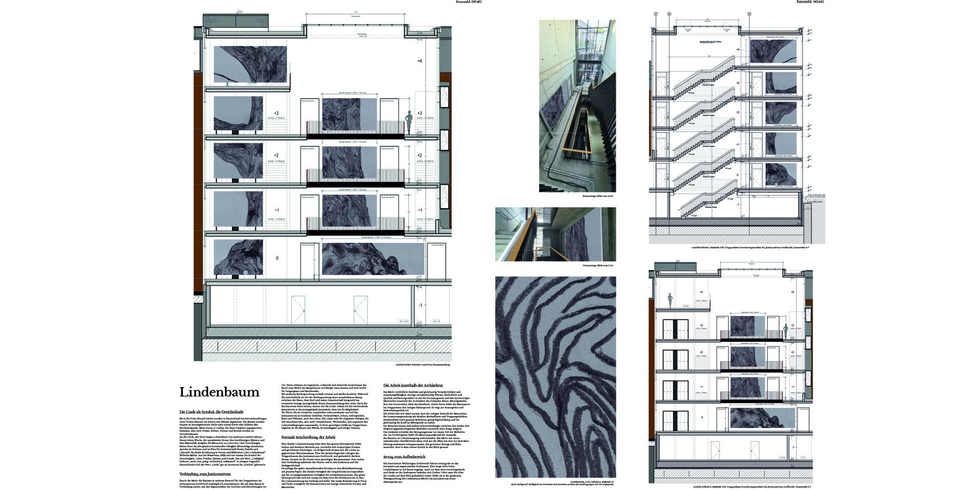Click the "+4" floor label in large left section
Viewport: 980px width, 490px height.
pyautogui.click(x=419, y=61)
